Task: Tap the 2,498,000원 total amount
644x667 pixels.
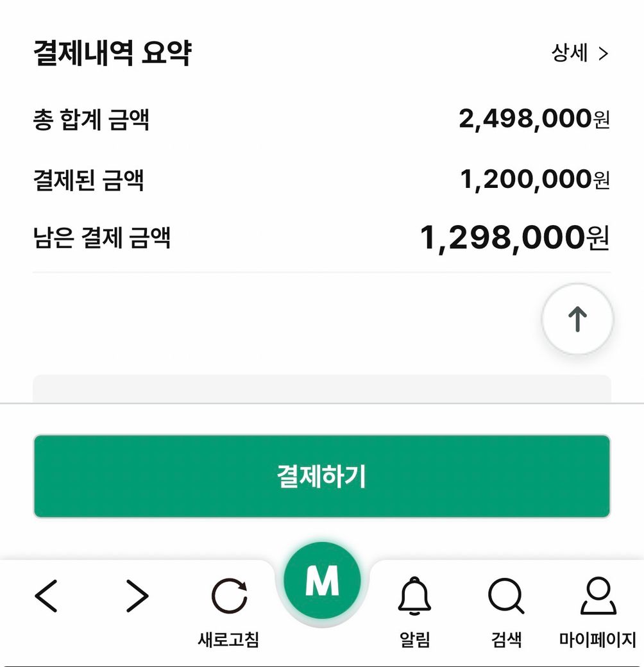Action: pos(534,119)
